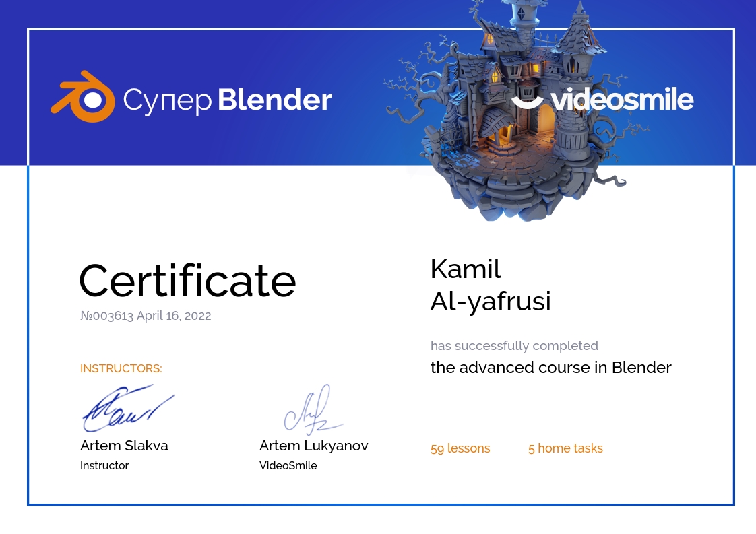Image resolution: width=756 pixels, height=534 pixels.
Task: Click the 'Супер Blender' title text
Action: [x=228, y=100]
